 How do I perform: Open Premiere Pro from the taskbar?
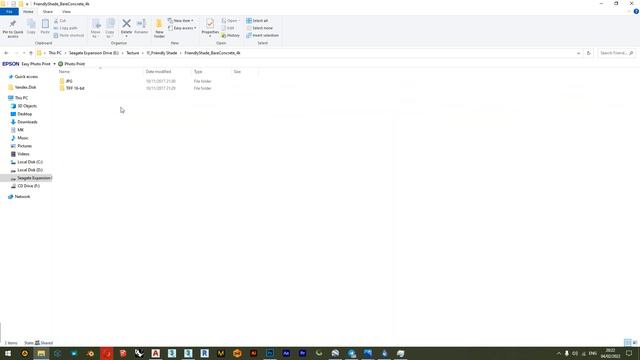[x=302, y=353]
